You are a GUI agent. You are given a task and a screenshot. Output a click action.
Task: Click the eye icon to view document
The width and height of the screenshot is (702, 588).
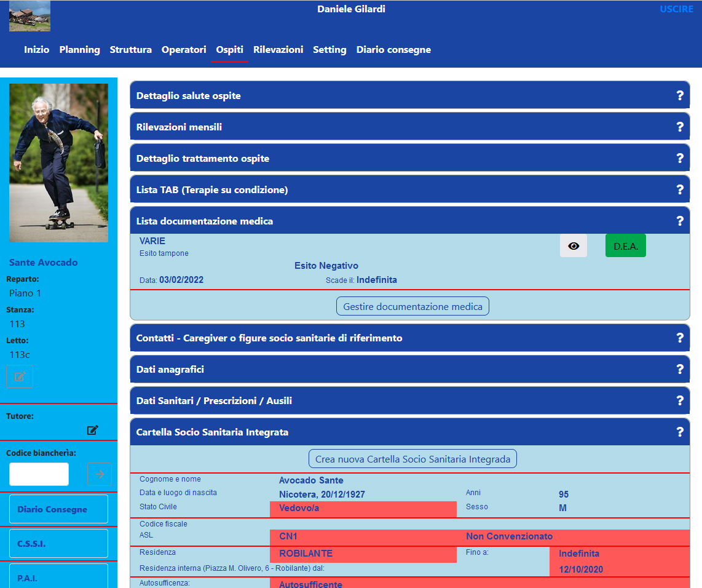[573, 246]
